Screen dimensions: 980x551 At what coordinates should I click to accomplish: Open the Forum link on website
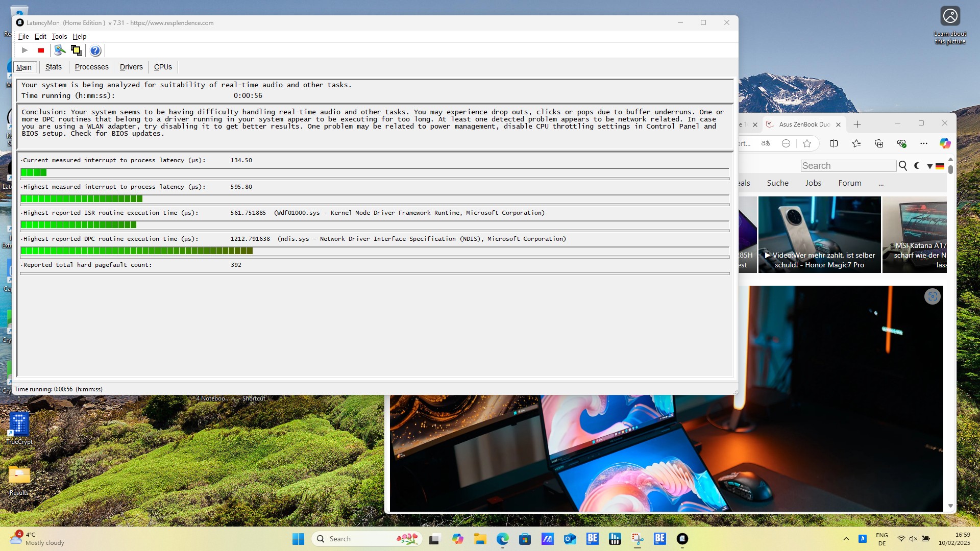point(849,183)
